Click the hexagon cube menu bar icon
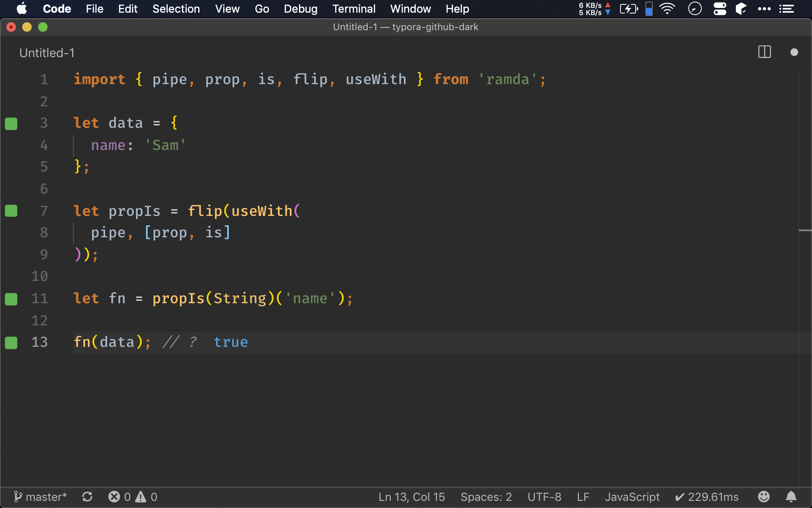 pos(741,9)
